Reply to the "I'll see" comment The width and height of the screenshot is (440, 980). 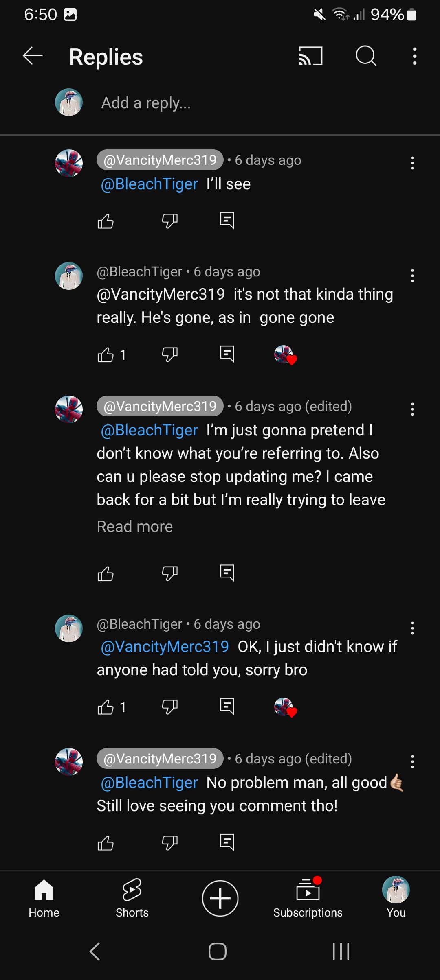coord(227,221)
